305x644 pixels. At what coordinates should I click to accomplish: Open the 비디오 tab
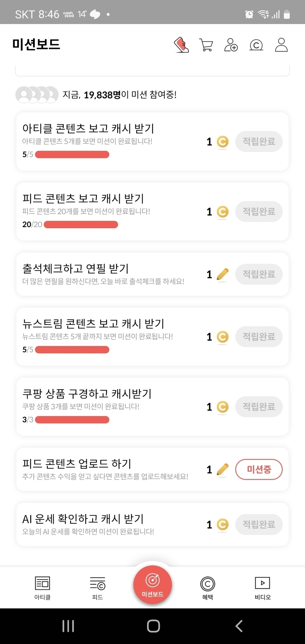coord(262,587)
